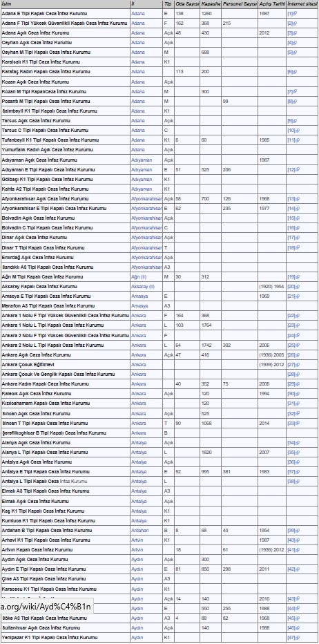Select the capacity value 1764

(x=206, y=325)
